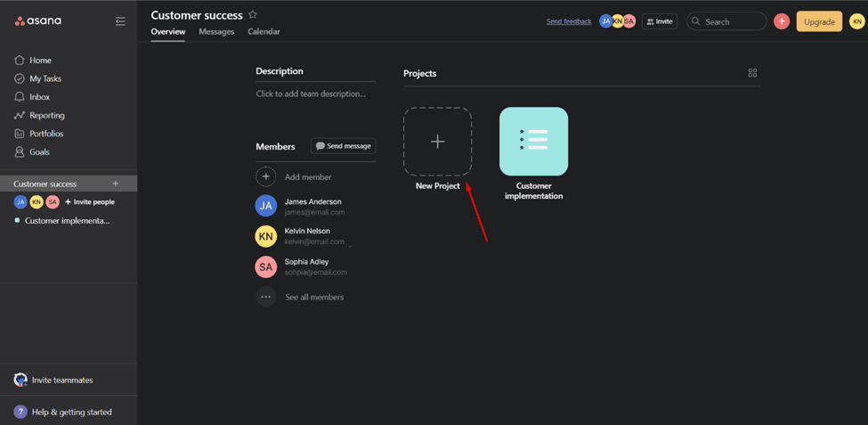868x425 pixels.
Task: Switch to Calendar tab
Action: (264, 31)
